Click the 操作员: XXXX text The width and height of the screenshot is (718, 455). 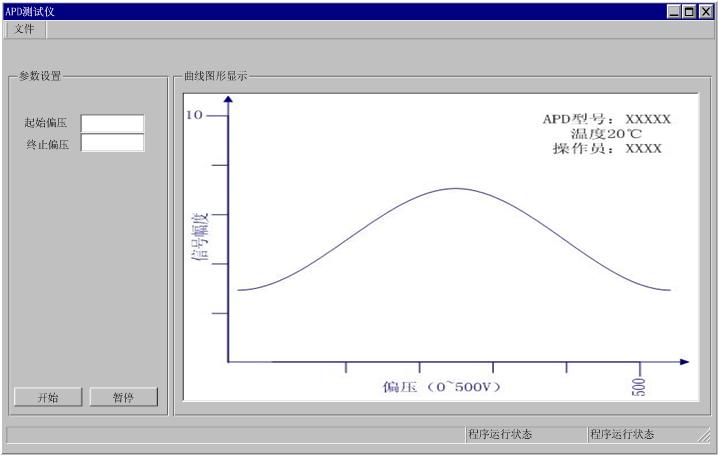click(607, 148)
